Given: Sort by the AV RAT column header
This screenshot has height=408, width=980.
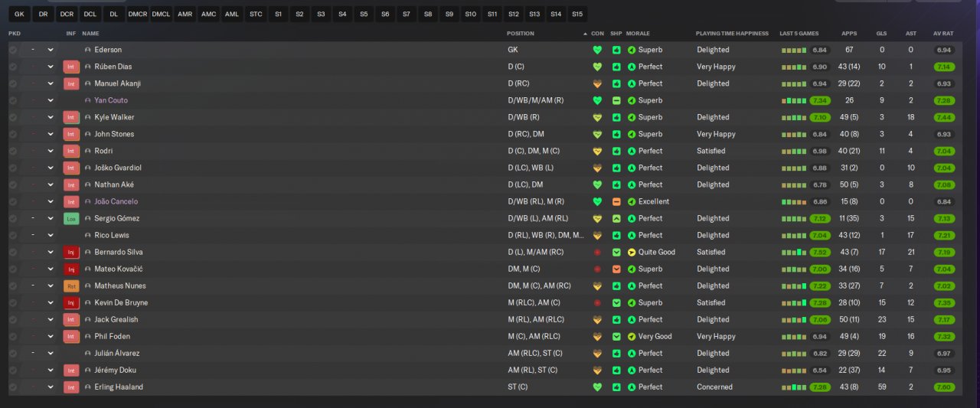Looking at the screenshot, I should tap(942, 34).
